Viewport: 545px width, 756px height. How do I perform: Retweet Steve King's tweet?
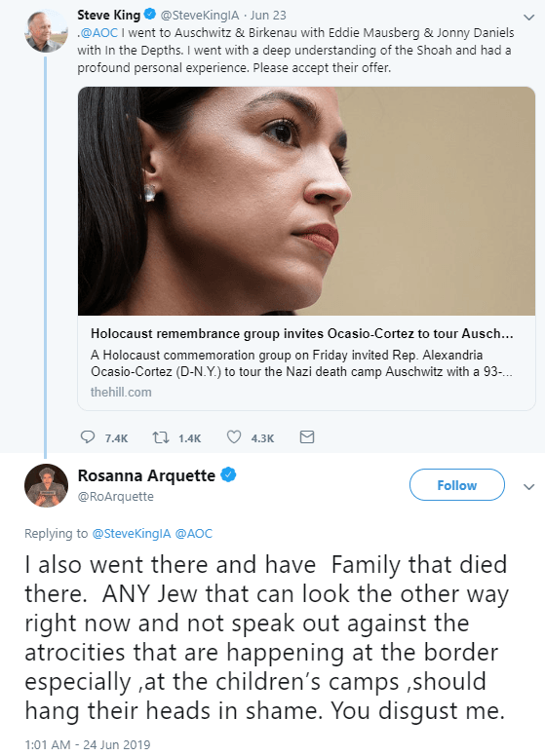coord(161,437)
